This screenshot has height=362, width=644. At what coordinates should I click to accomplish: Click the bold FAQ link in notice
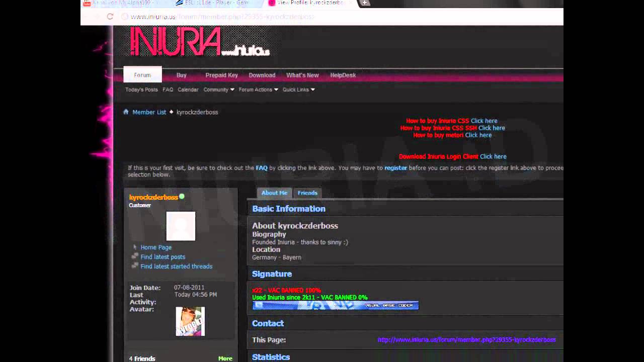[x=262, y=168]
